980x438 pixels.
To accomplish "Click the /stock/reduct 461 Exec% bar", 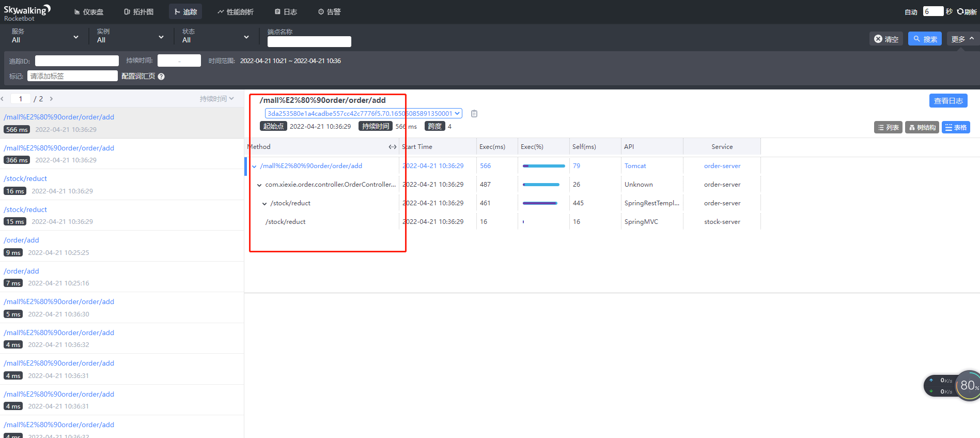I will pyautogui.click(x=540, y=203).
